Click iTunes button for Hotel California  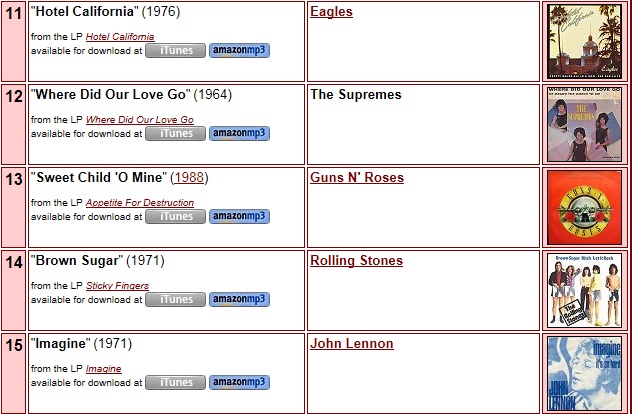175,50
